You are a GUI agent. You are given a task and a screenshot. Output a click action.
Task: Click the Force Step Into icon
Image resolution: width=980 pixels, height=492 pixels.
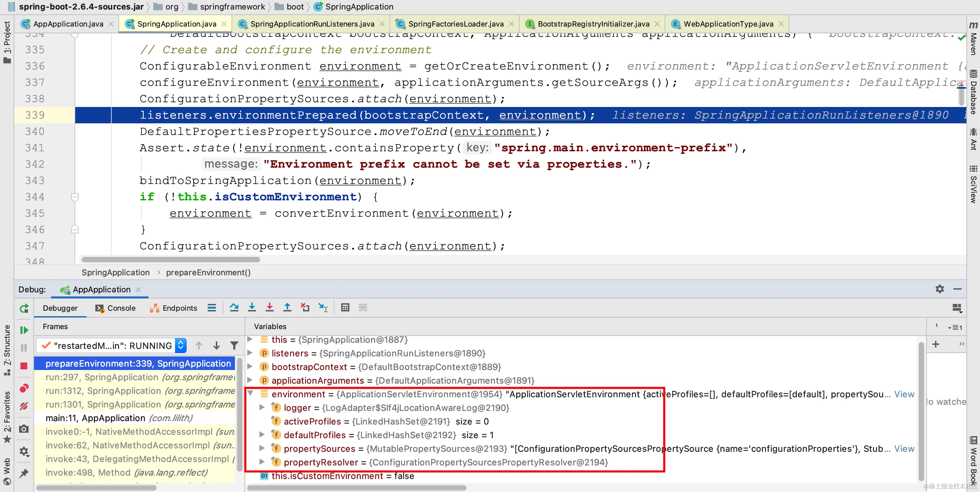click(x=269, y=307)
